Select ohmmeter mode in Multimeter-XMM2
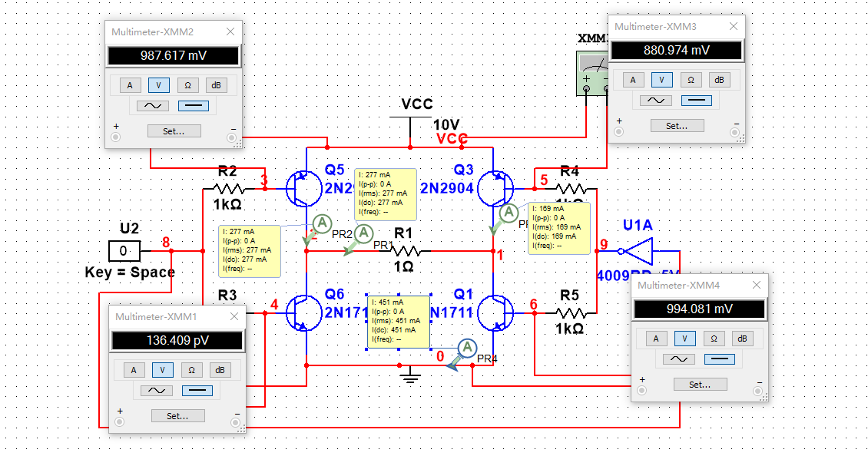The width and height of the screenshot is (868, 456). tap(187, 85)
